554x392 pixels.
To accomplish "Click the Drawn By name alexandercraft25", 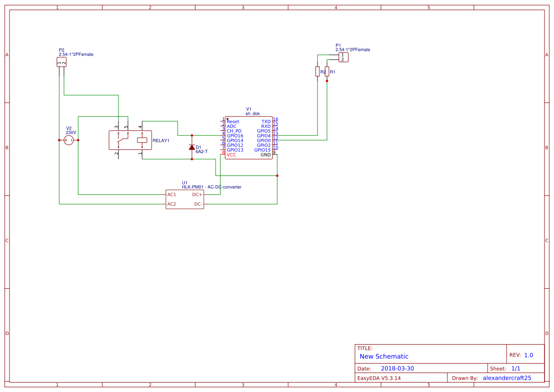I will coord(507,378).
